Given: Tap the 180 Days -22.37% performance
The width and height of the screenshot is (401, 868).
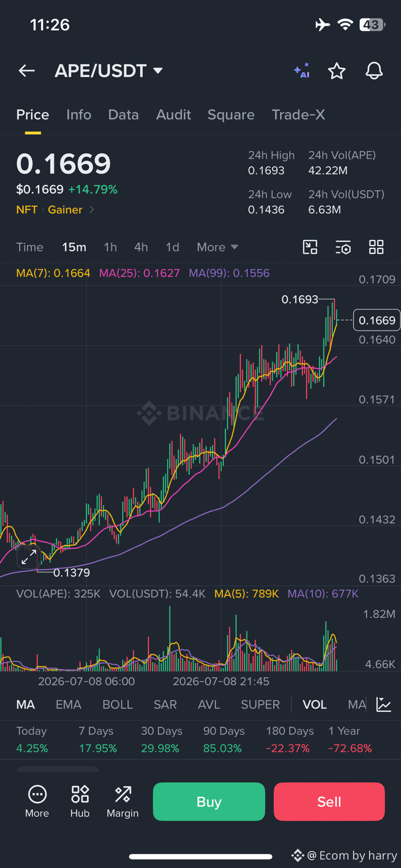Looking at the screenshot, I should tap(289, 740).
